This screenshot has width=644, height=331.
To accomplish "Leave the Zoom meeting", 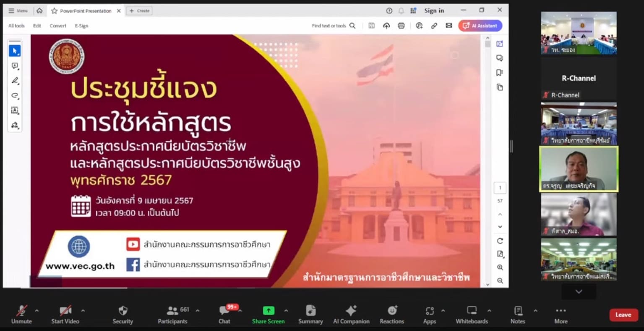I will pyautogui.click(x=623, y=315).
